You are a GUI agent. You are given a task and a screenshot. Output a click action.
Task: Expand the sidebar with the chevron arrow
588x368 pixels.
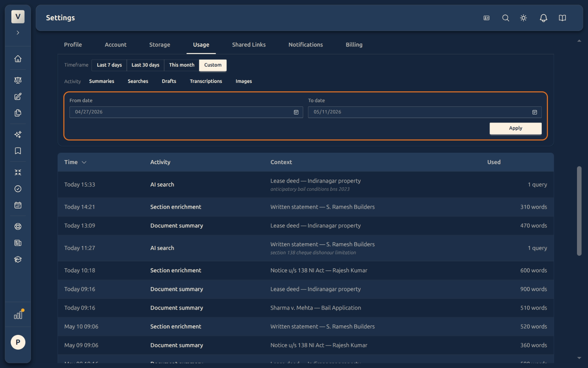[18, 33]
